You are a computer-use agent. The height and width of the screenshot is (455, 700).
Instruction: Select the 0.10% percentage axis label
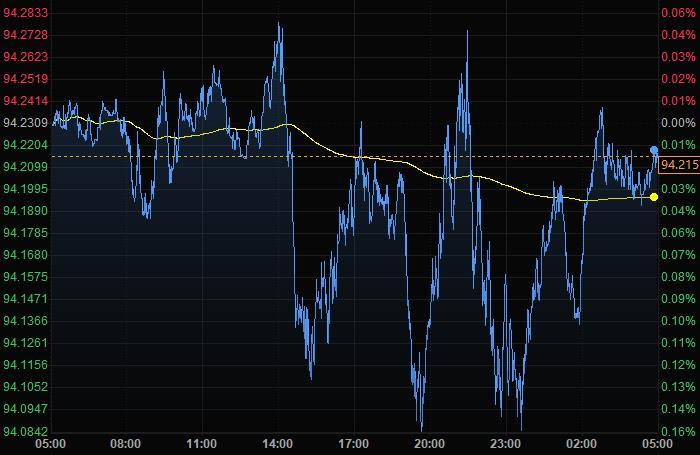(678, 321)
